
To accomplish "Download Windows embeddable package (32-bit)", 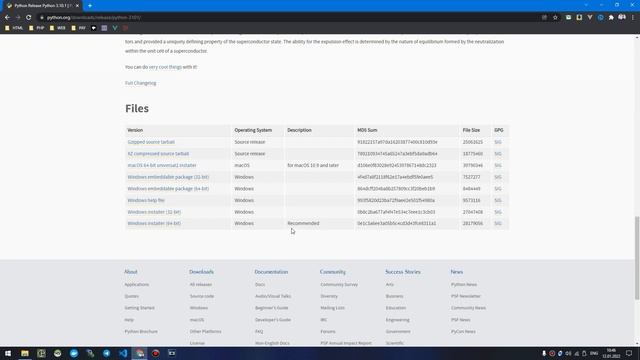I will tap(168, 177).
